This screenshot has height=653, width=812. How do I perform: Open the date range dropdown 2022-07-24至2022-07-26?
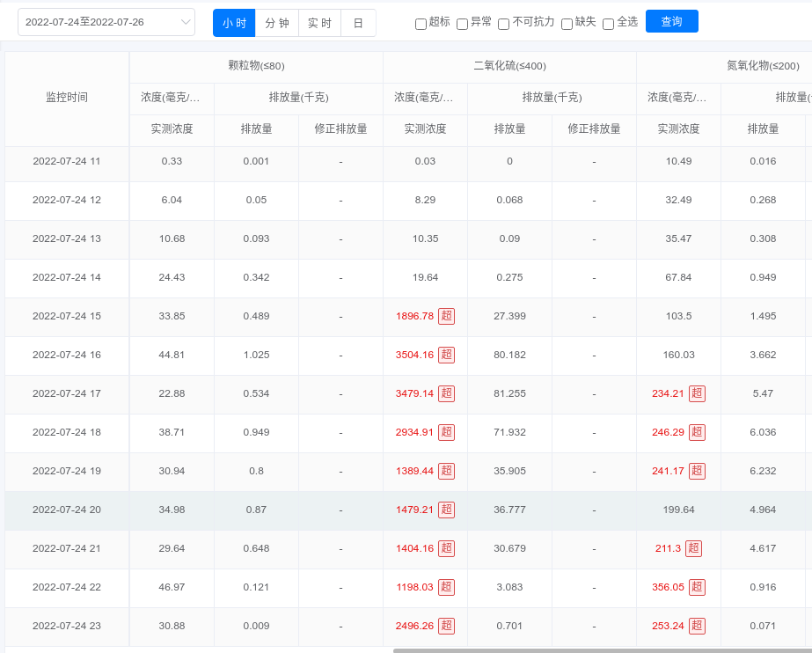pos(106,22)
